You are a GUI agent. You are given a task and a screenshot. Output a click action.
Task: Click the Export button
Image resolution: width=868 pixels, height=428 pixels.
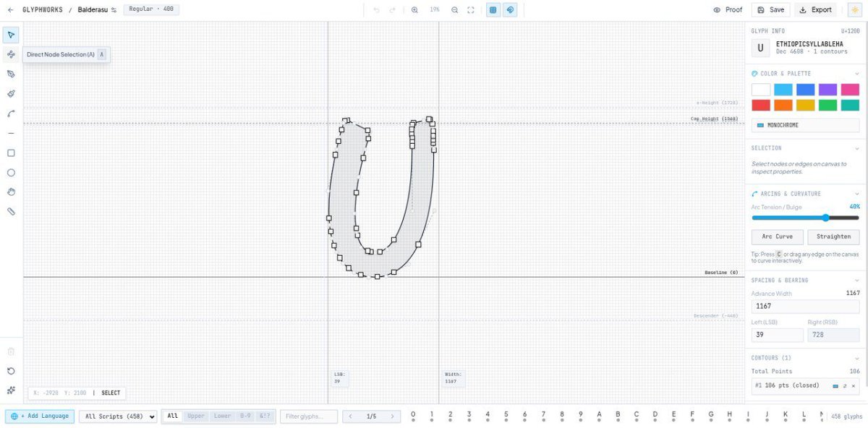click(x=815, y=10)
